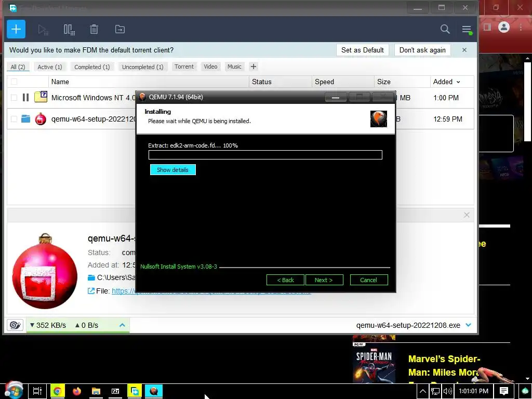Add a new tag with plus tab
The height and width of the screenshot is (399, 532).
coord(254,66)
